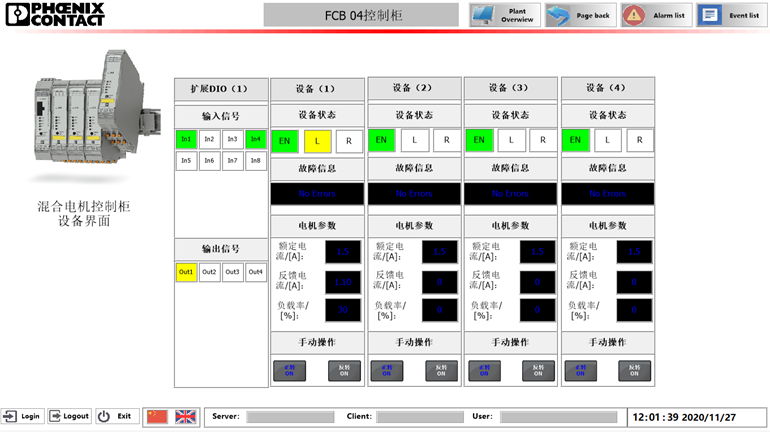The height and width of the screenshot is (432, 770).
Task: Select the rated current field of device 1
Action: point(344,252)
